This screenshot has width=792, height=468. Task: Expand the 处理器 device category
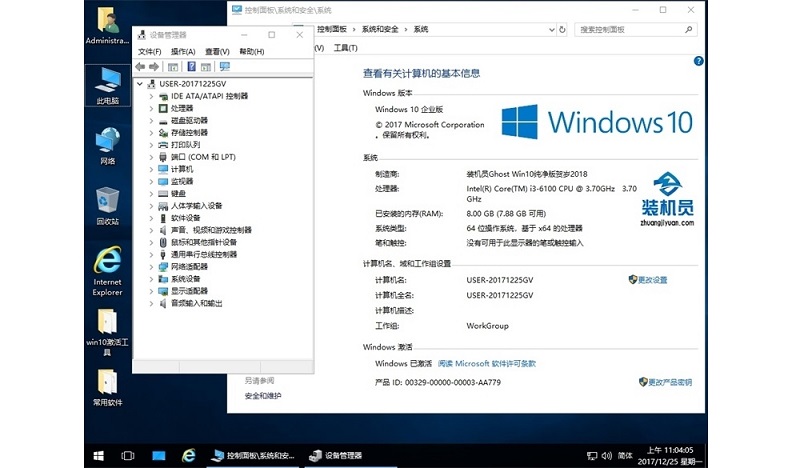[151, 108]
